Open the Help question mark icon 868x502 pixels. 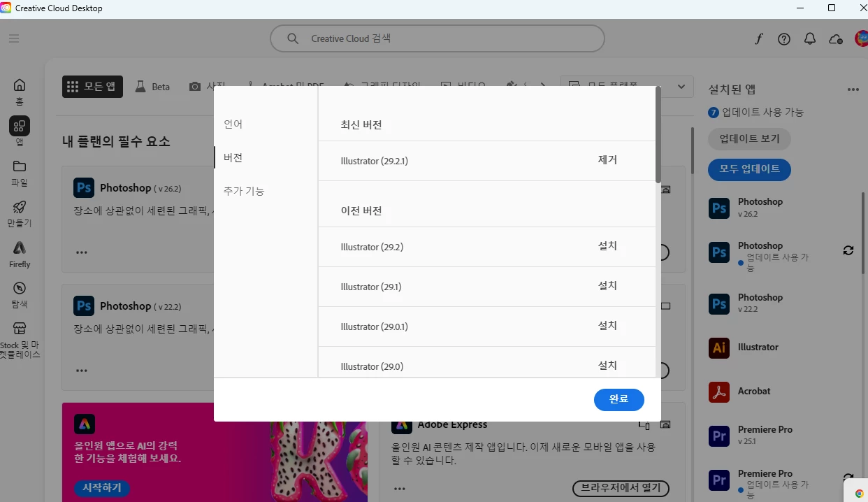click(784, 39)
